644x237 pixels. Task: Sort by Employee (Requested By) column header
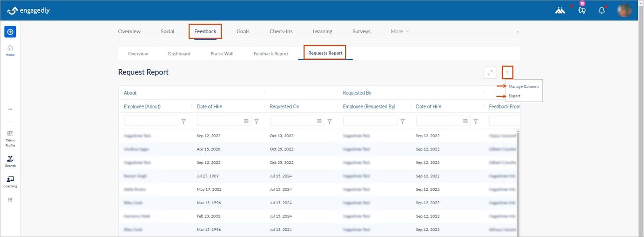tap(369, 106)
